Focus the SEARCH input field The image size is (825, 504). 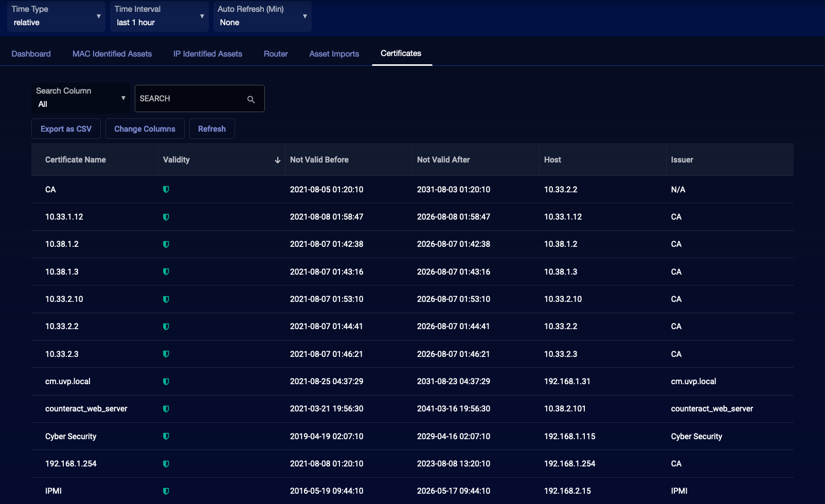pyautogui.click(x=190, y=99)
